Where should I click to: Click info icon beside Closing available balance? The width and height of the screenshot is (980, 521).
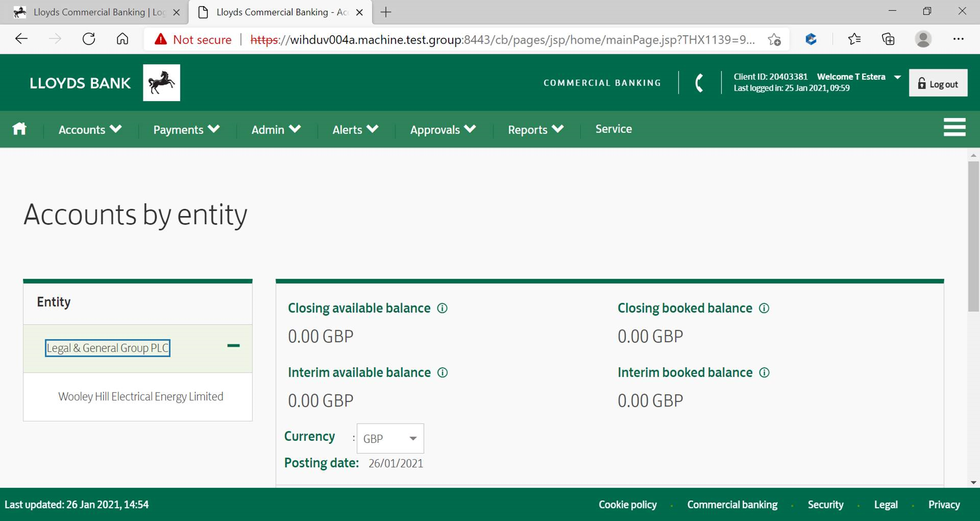[442, 308]
